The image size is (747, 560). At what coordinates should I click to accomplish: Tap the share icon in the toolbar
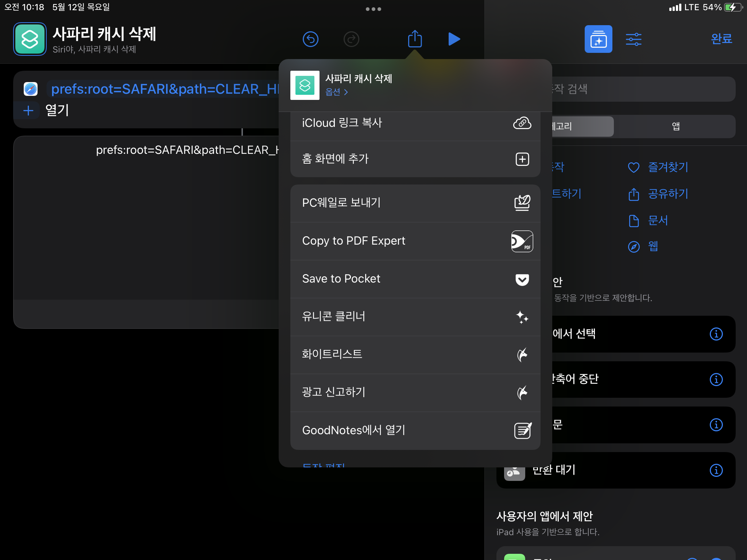pos(415,38)
